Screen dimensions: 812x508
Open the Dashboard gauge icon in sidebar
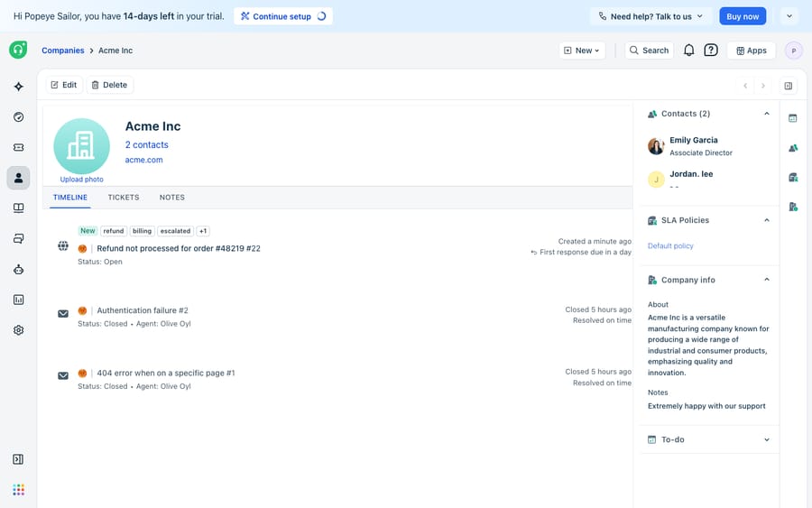coord(19,117)
